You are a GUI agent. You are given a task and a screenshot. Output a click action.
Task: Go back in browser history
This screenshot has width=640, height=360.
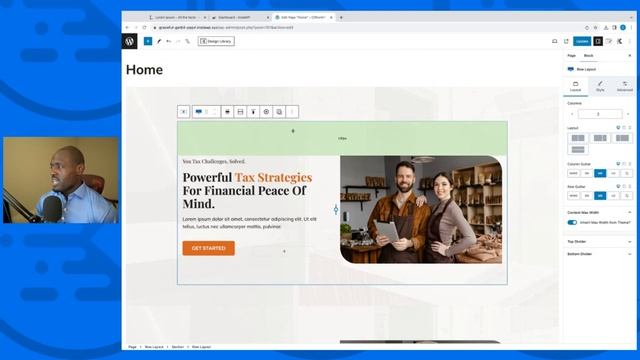tap(127, 28)
